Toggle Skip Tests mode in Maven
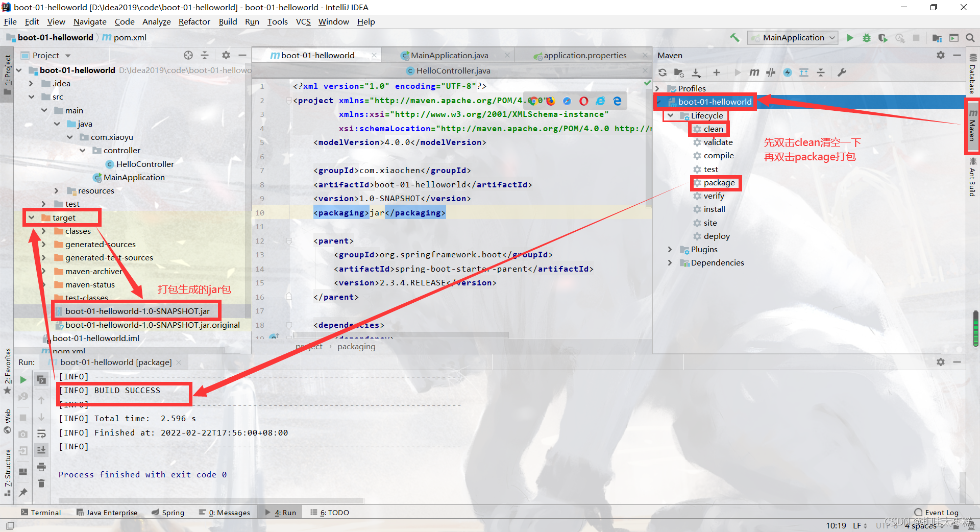Screen dimensions: 980x532 [x=788, y=72]
